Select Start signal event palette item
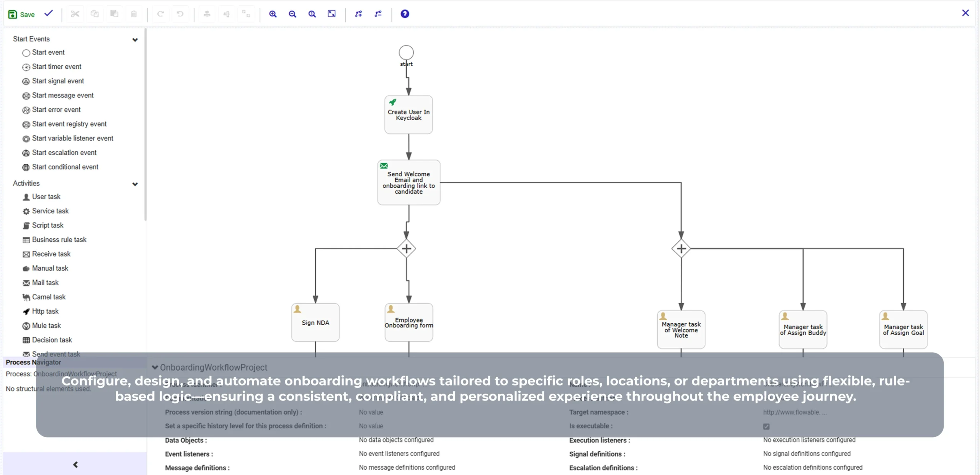 pos(53,81)
